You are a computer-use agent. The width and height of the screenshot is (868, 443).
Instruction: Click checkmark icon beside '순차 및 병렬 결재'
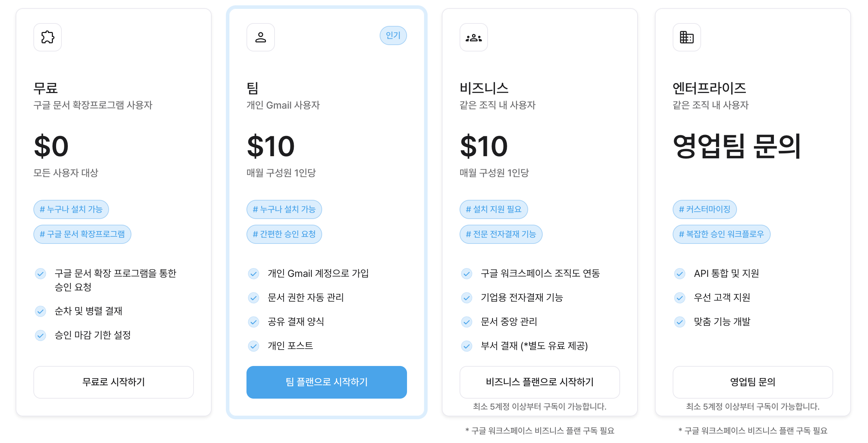[x=40, y=311]
